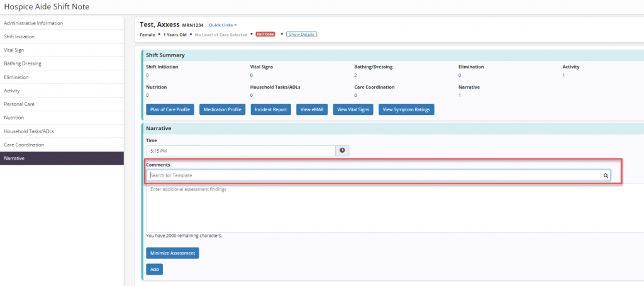Viewport: 644px width, 286px height.
Task: Click the additional assessment findings text area
Action: click(x=390, y=207)
